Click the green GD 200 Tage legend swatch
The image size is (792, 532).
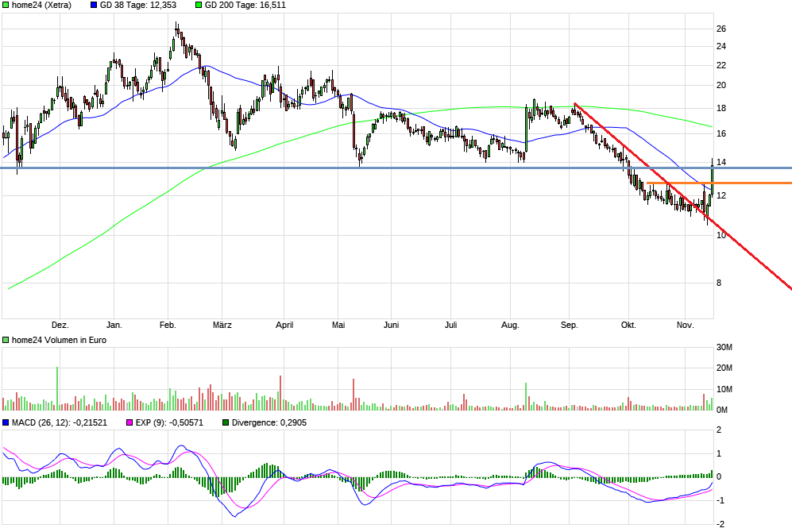199,5
